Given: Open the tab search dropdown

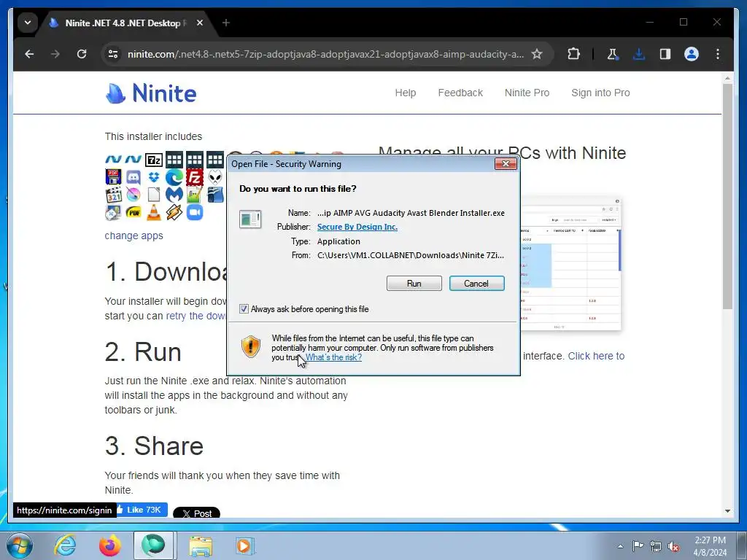Looking at the screenshot, I should tap(28, 23).
